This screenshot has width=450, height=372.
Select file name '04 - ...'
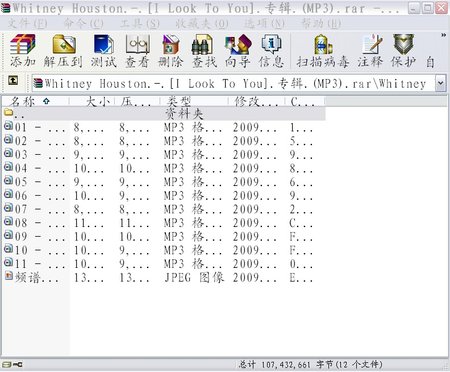[x=40, y=169]
